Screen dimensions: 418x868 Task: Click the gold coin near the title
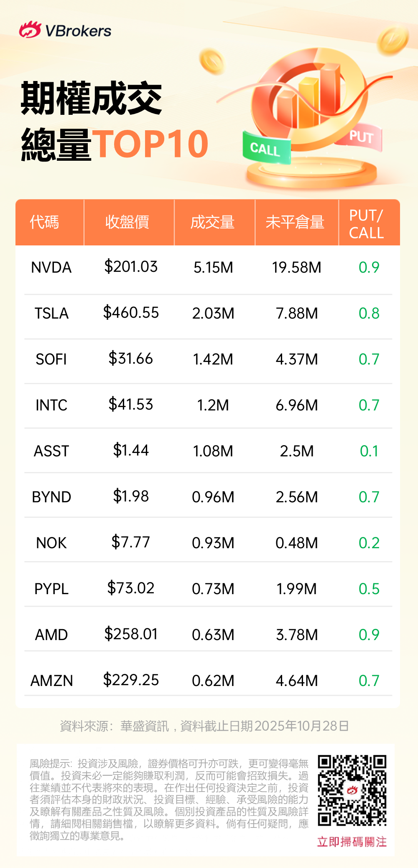coord(212,61)
